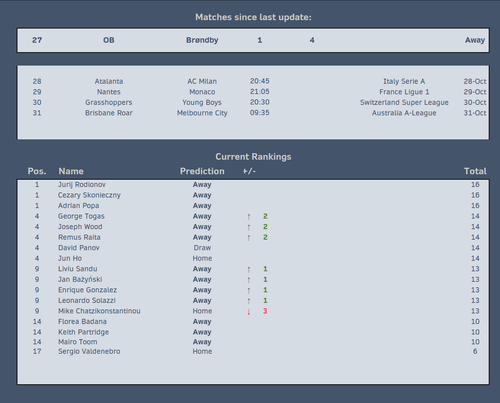Viewport: 500px width, 403px height.
Task: Click the '+/-' column header
Action: click(x=249, y=171)
